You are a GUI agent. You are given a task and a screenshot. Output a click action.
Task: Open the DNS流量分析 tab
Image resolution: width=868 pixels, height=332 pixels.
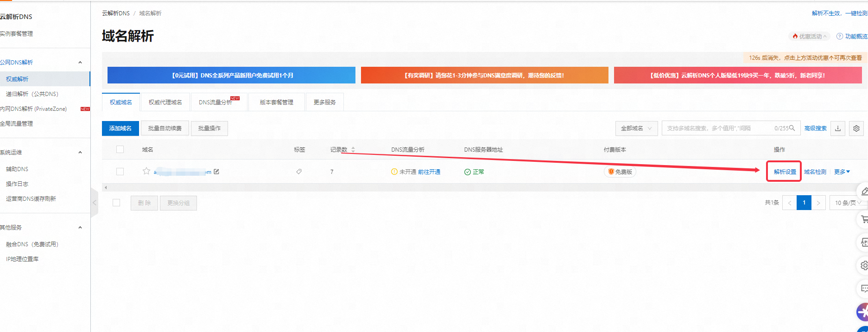215,102
